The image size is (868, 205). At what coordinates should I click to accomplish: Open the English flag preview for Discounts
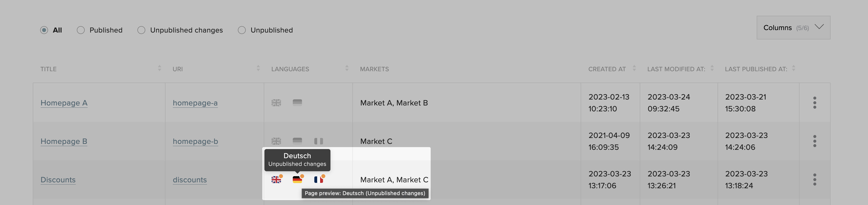[276, 180]
